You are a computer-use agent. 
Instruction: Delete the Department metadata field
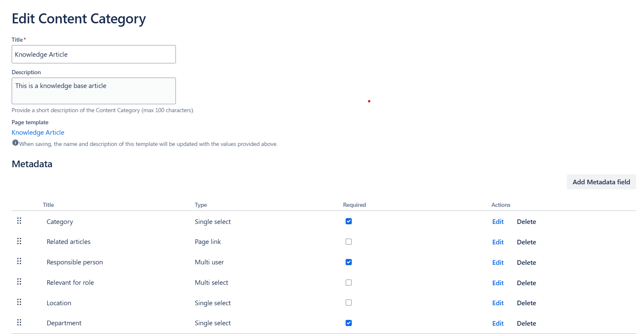pyautogui.click(x=526, y=324)
